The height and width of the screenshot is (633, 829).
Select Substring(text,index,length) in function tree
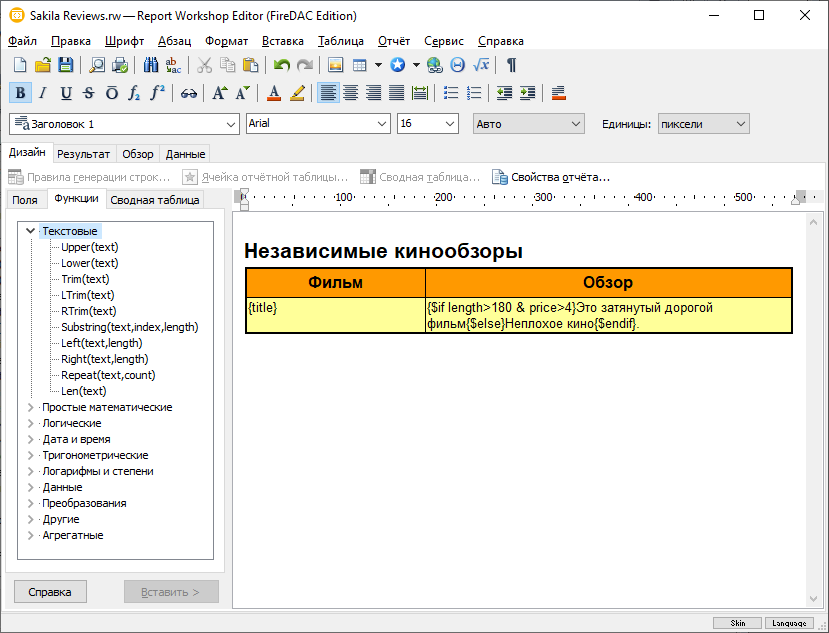[x=129, y=327]
